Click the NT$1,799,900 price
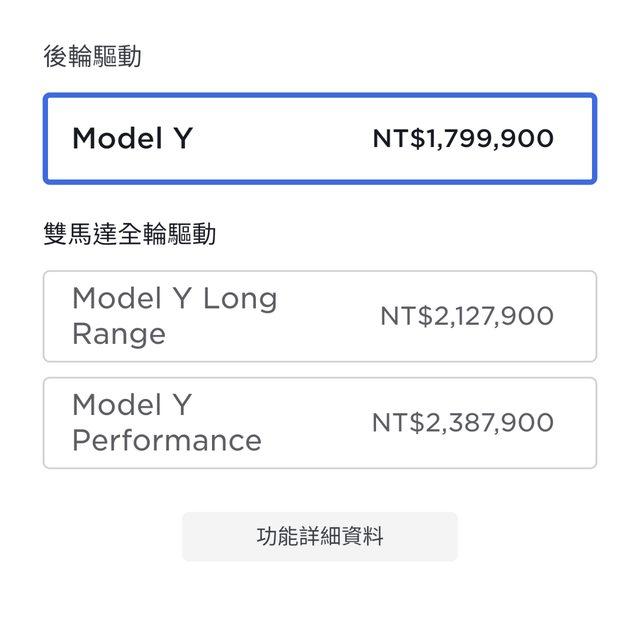 pos(463,138)
